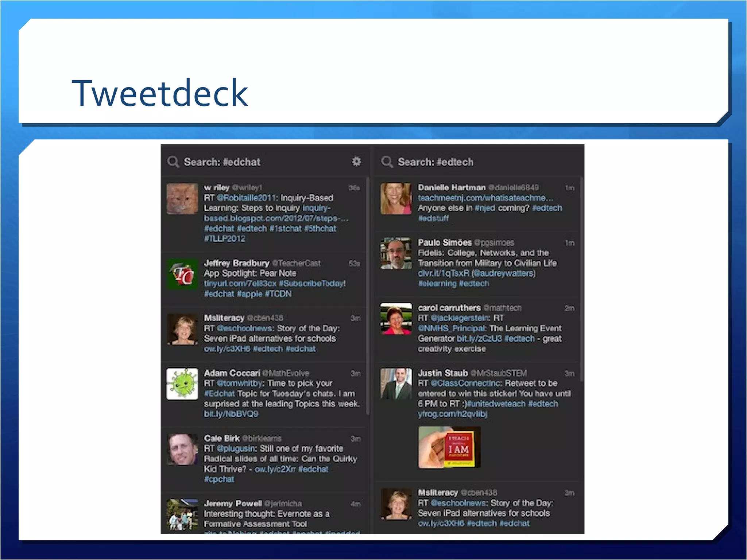Open Adam Coccari's green virus avatar
Screen dimensions: 747x560
182,384
